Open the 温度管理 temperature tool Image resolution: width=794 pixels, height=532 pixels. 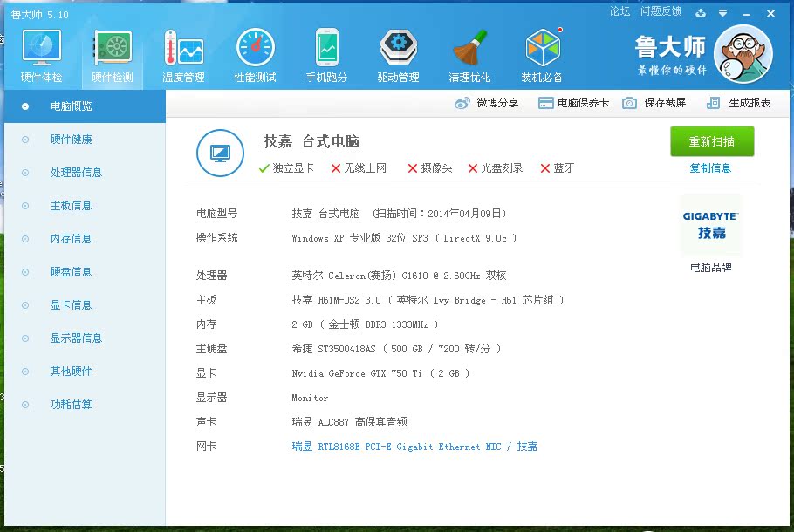click(x=183, y=52)
